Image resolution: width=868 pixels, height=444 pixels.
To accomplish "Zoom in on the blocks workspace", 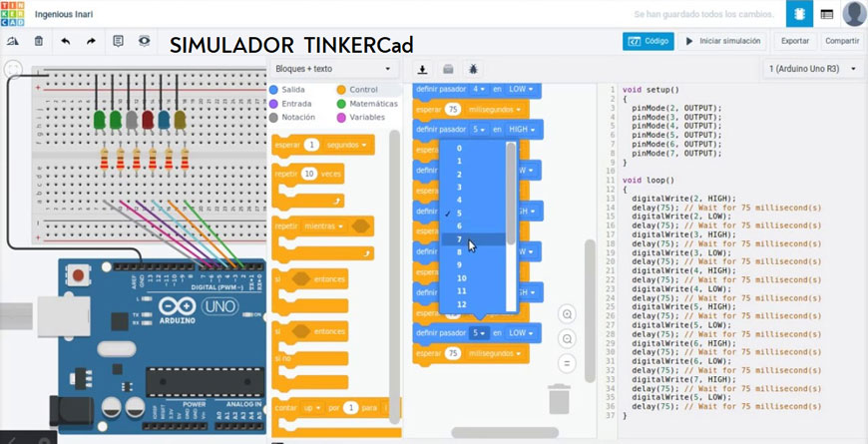I will tap(567, 314).
